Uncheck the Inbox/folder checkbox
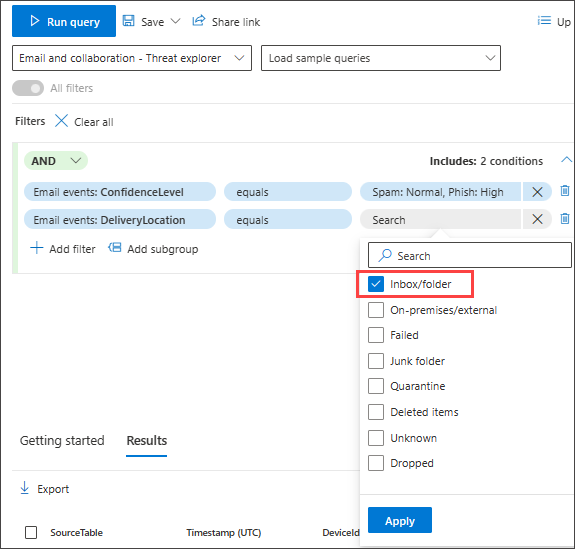The width and height of the screenshot is (575, 549). [376, 284]
